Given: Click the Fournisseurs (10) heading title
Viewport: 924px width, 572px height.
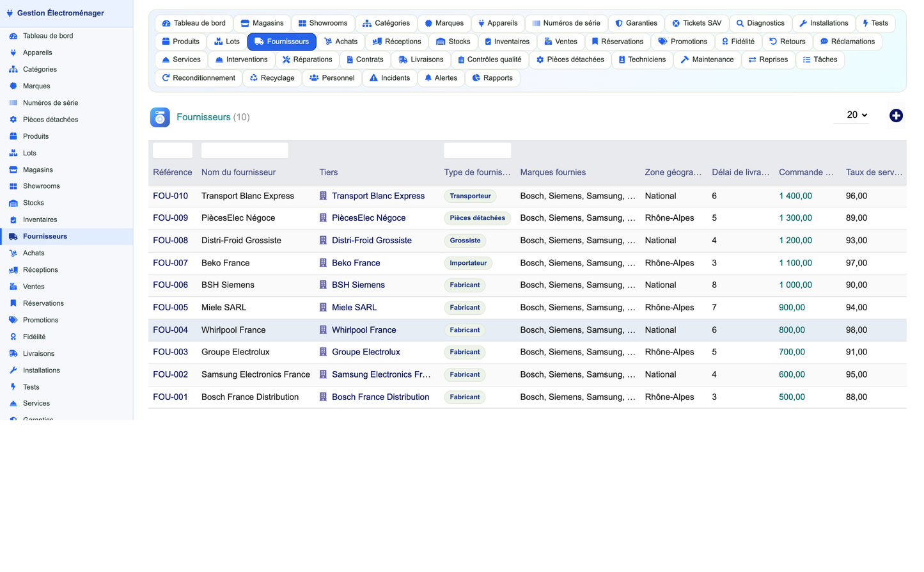Looking at the screenshot, I should tap(213, 117).
